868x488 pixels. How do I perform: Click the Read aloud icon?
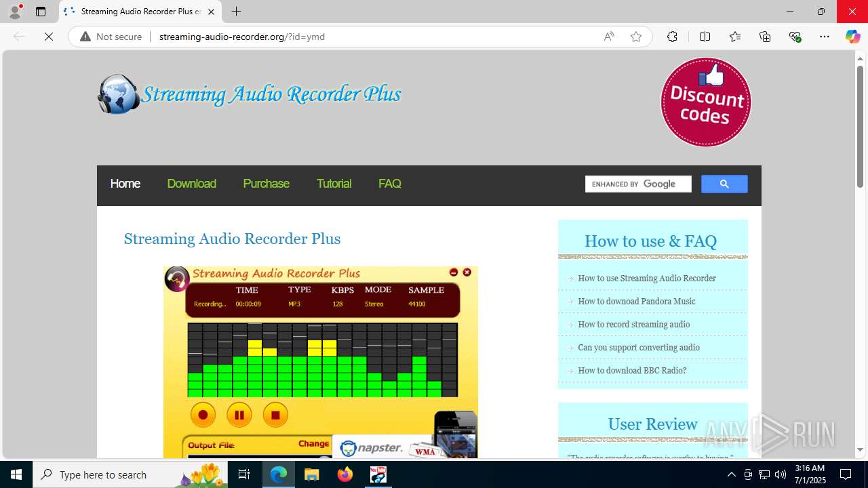(x=609, y=37)
